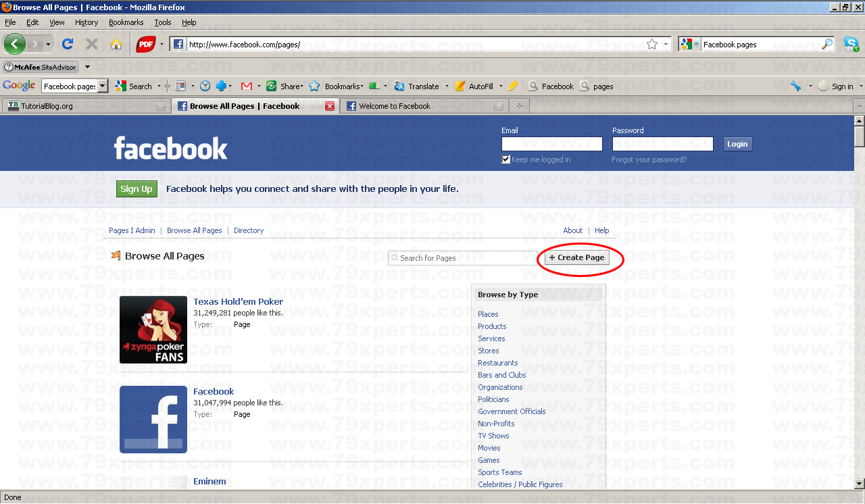Click the Google Toolbar Search button

[x=134, y=86]
